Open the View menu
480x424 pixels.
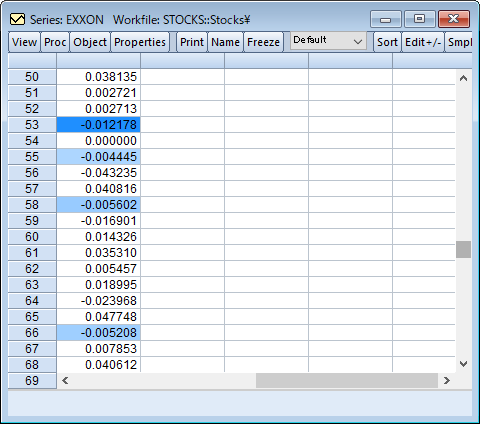(x=24, y=42)
